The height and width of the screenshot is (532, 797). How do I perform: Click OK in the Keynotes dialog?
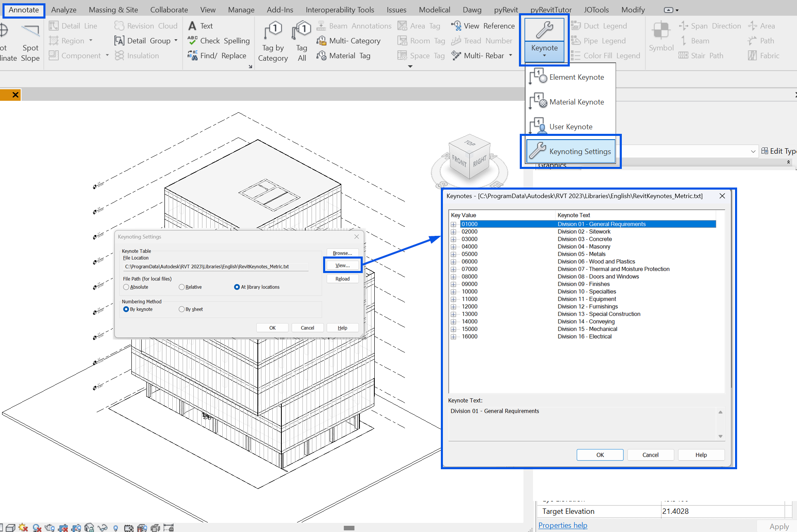pos(600,455)
